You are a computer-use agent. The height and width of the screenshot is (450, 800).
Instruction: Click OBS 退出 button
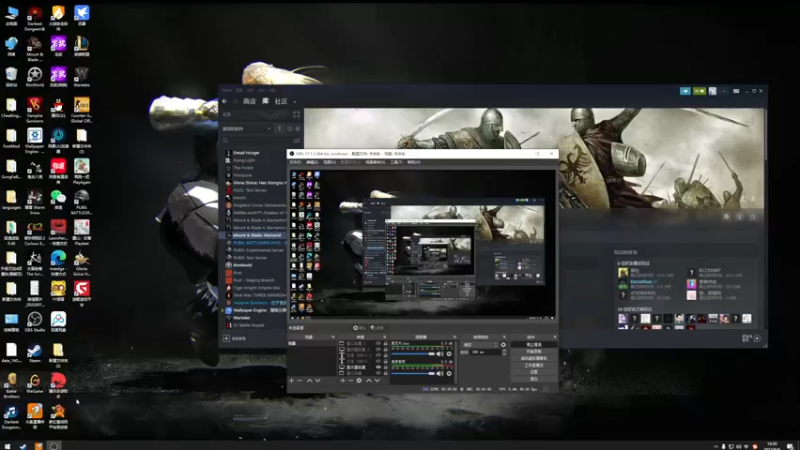coord(534,379)
